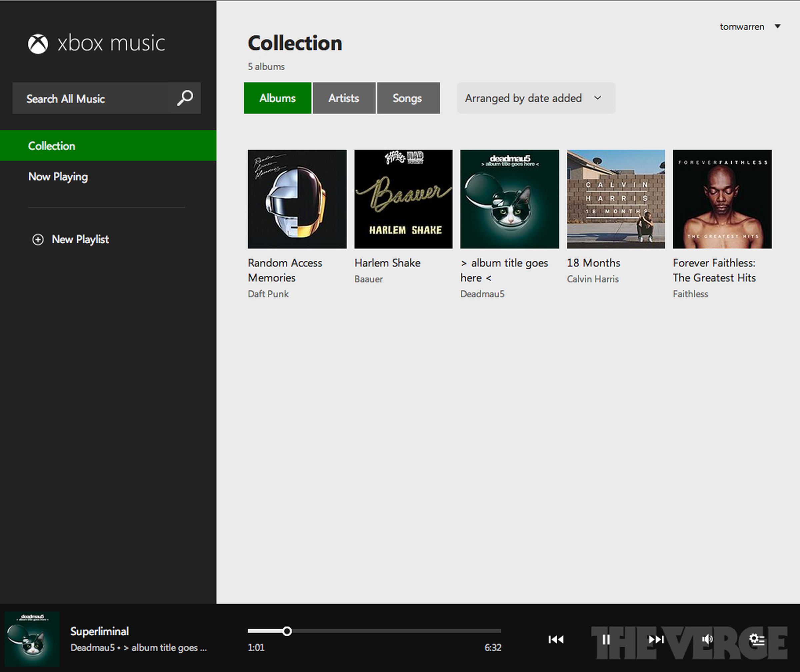Click the Faithless artist name
The image size is (800, 672).
pyautogui.click(x=690, y=294)
